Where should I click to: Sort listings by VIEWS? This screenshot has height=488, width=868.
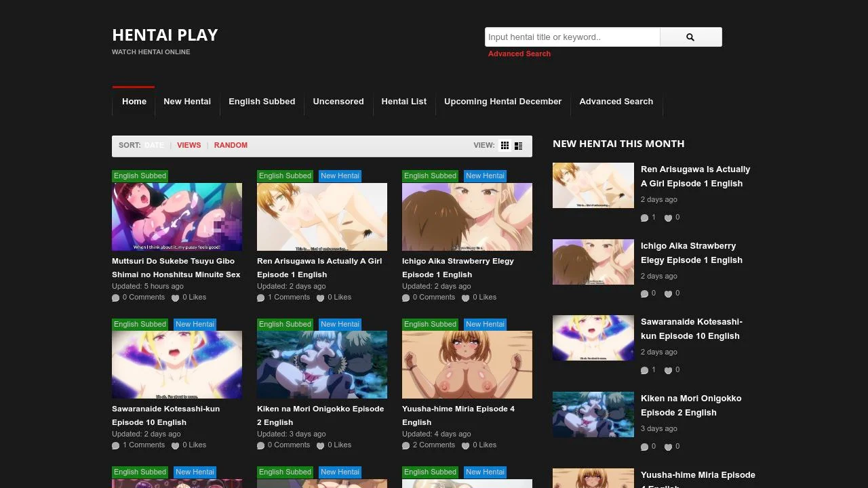point(189,145)
